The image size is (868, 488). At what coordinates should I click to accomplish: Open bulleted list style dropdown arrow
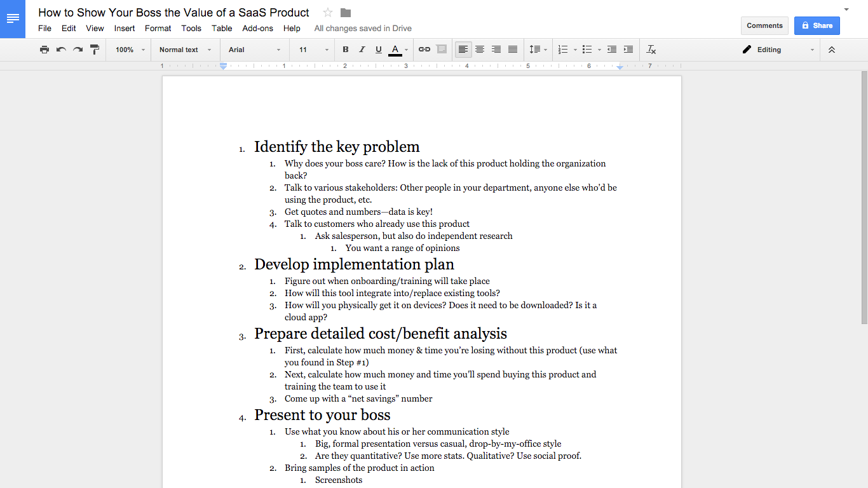tap(599, 50)
